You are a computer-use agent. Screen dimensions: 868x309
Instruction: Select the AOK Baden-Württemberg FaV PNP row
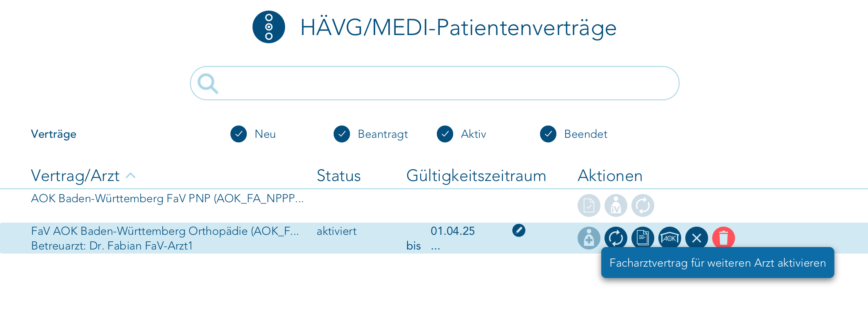point(167,199)
